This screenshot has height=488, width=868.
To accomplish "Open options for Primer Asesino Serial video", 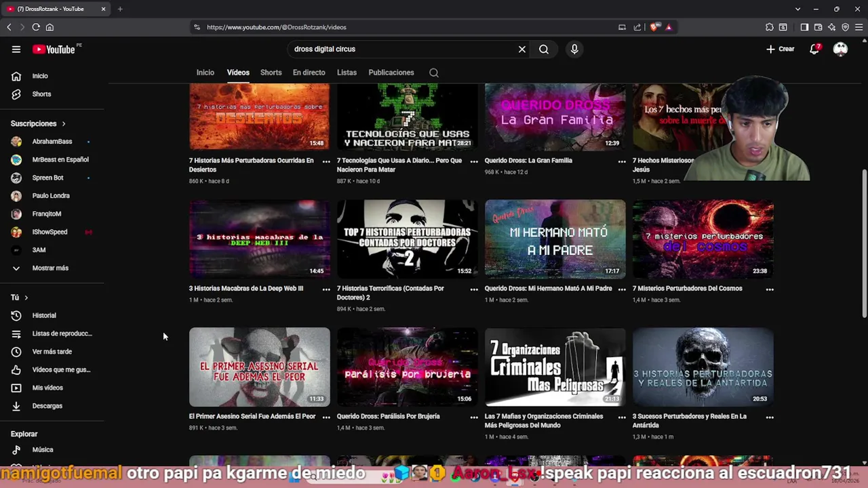I will point(326,418).
